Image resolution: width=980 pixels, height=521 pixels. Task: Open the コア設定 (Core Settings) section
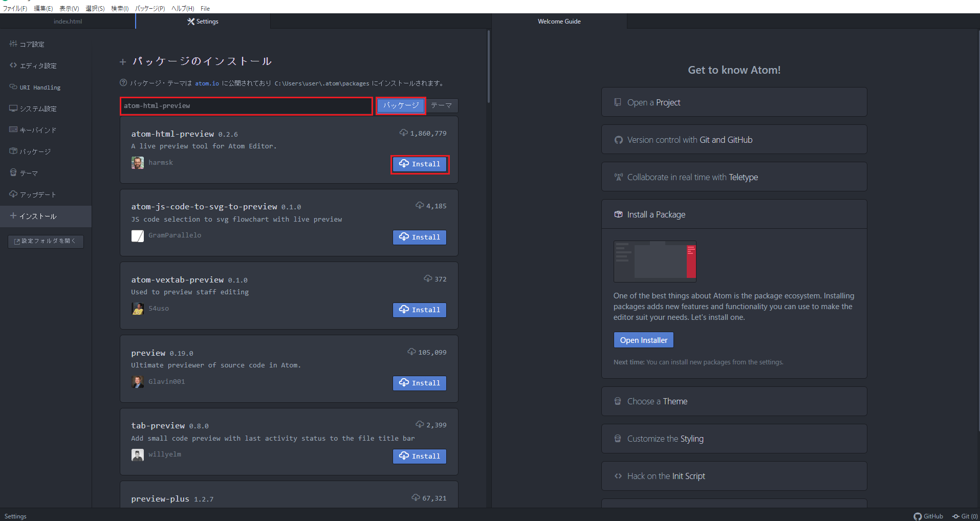click(32, 44)
